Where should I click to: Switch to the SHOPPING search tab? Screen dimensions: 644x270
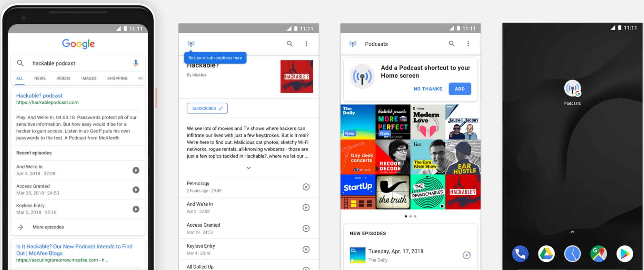117,78
